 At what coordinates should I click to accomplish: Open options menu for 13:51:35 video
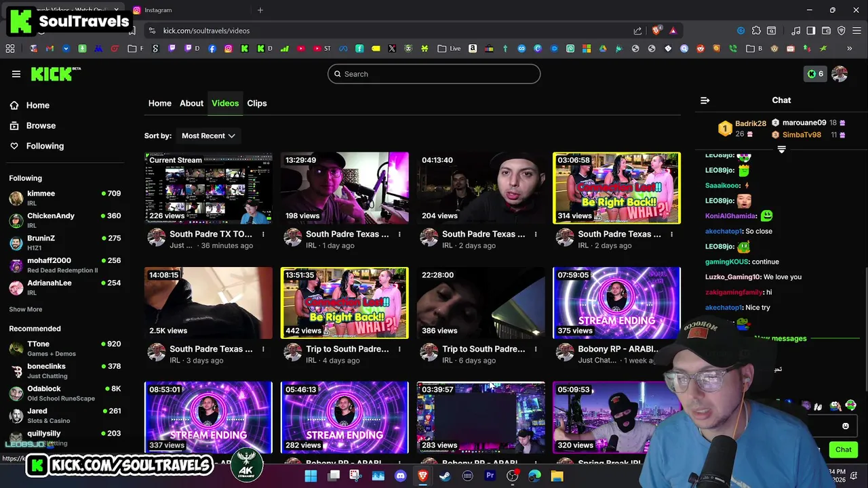pyautogui.click(x=399, y=350)
